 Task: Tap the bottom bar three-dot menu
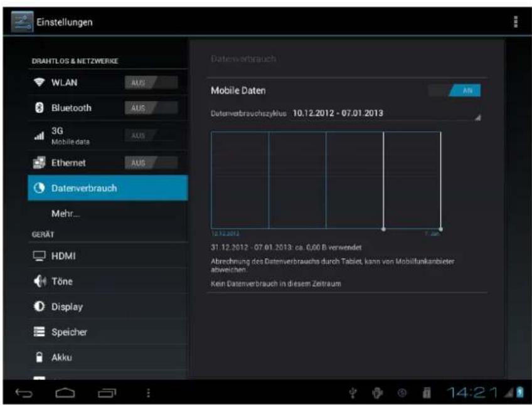148,393
